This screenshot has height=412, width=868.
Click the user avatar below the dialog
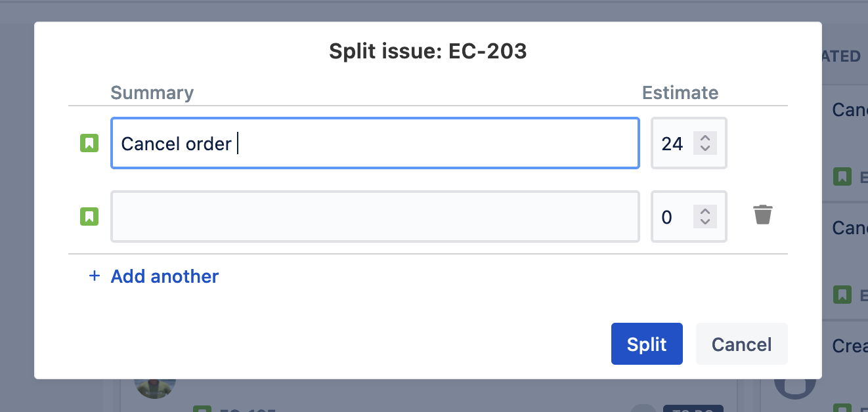pyautogui.click(x=155, y=385)
